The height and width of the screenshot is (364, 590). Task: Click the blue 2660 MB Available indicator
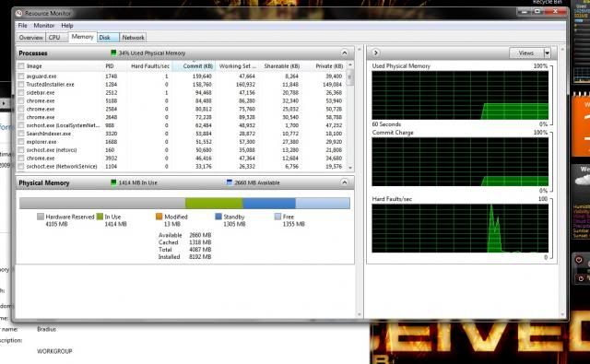coord(230,182)
